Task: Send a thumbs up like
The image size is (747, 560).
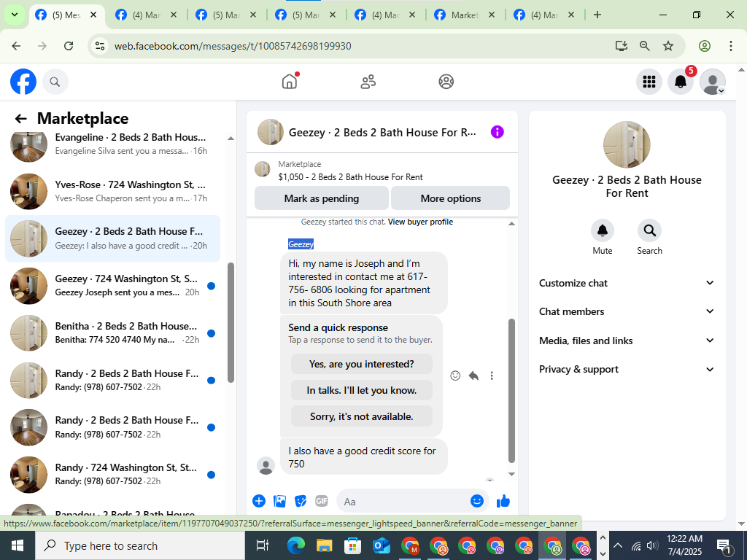Action: tap(503, 501)
